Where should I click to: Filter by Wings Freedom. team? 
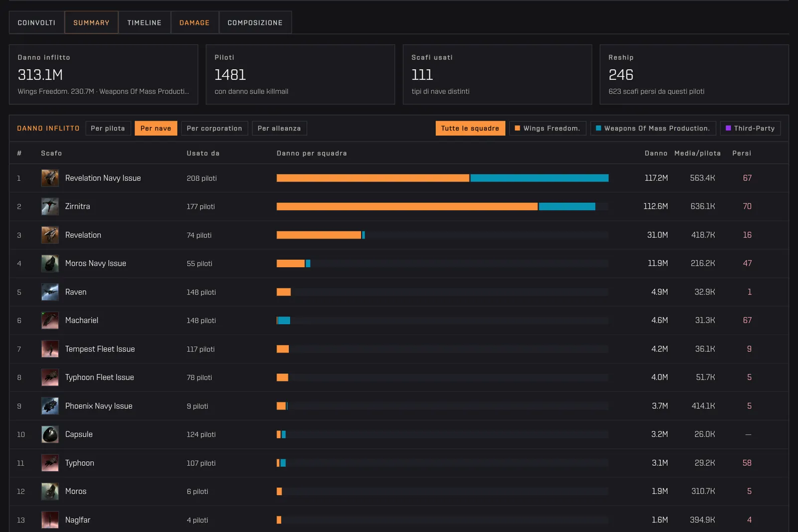click(x=547, y=128)
